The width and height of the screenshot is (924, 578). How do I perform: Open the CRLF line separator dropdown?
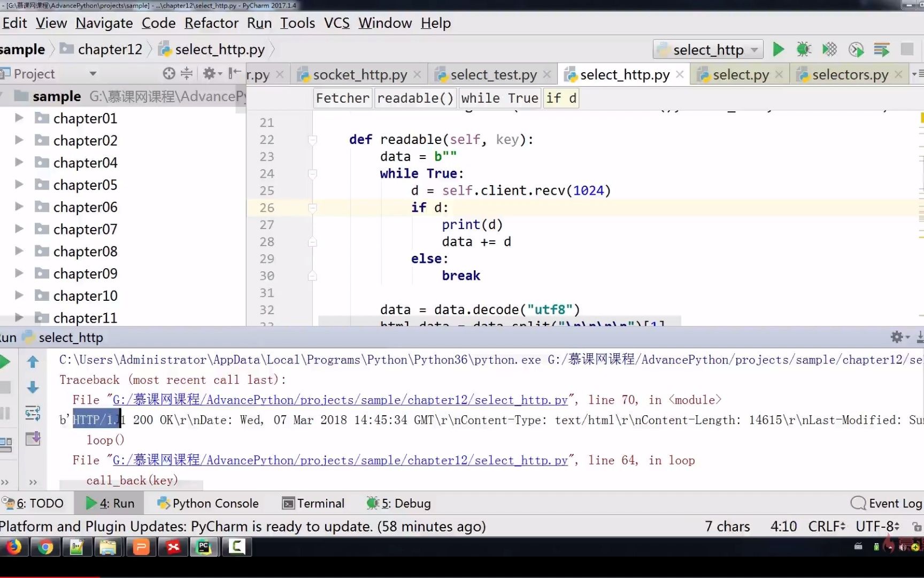coord(827,526)
